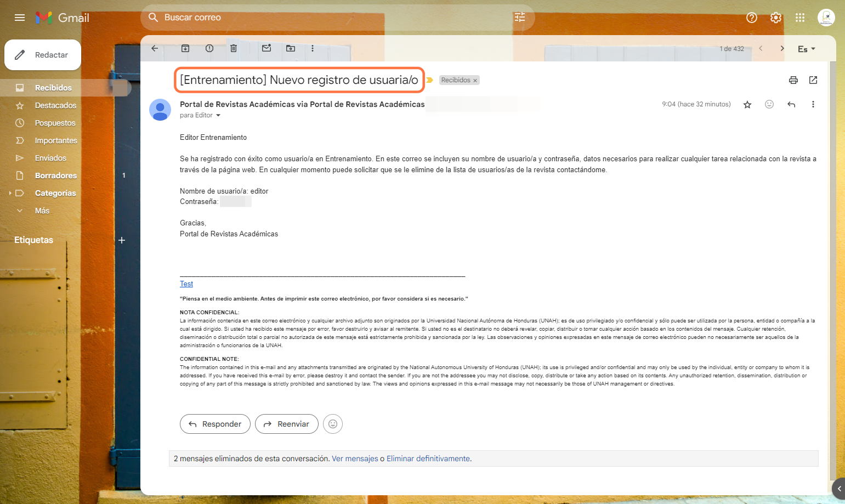Create new label with plus icon
This screenshot has width=845, height=504.
tap(122, 240)
